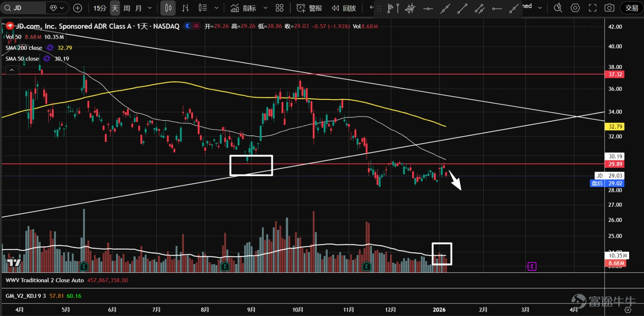Add a symbol with the plus icon

[x=78, y=8]
